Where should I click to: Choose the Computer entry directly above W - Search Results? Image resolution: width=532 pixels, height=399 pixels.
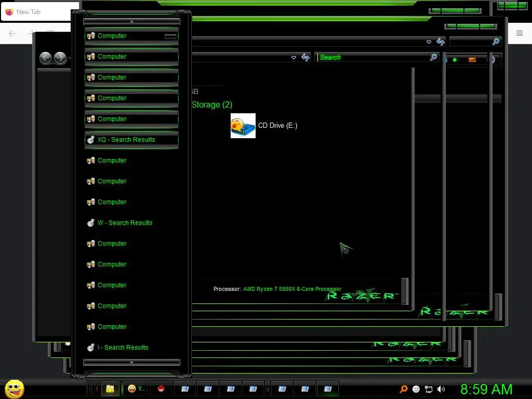[x=131, y=202]
